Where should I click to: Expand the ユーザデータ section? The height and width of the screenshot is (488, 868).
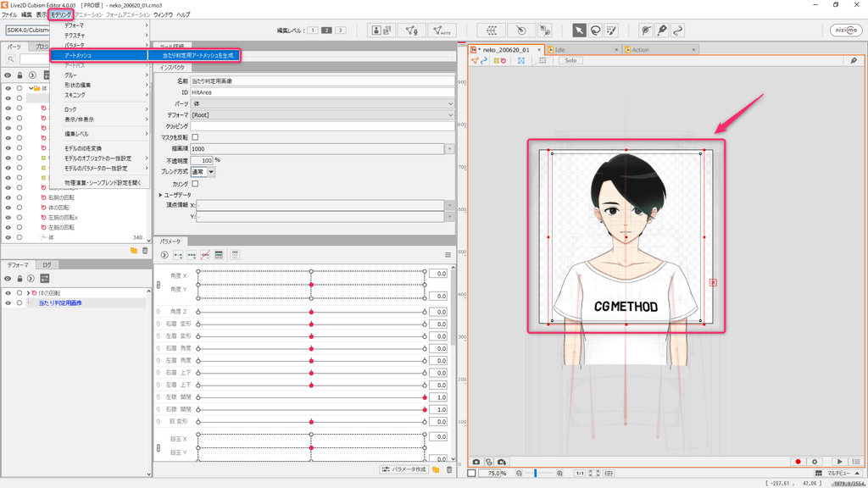pyautogui.click(x=162, y=195)
